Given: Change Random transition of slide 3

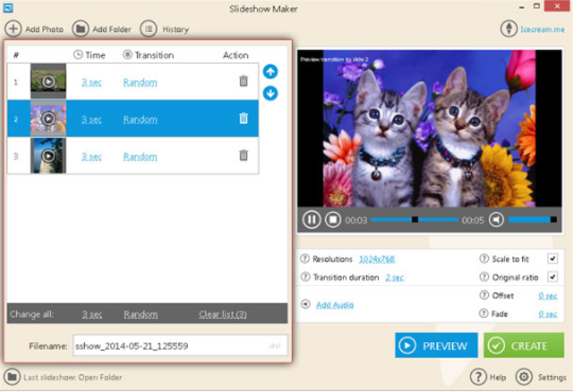Looking at the screenshot, I should tap(141, 157).
